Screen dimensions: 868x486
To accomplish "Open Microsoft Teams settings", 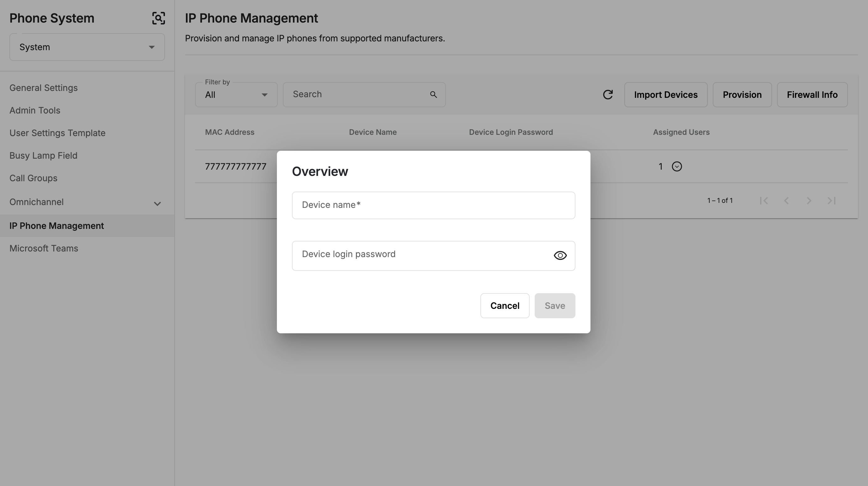I will click(x=44, y=248).
